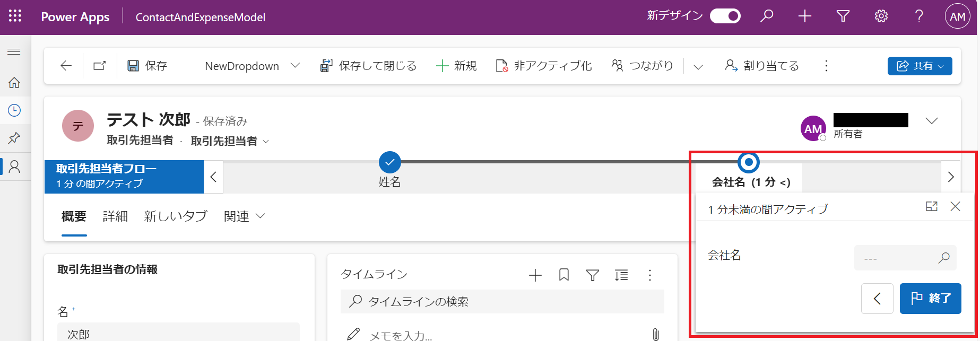Expand the header fields chevron beside owner
Viewport: 980px width, 341px height.
[x=932, y=121]
